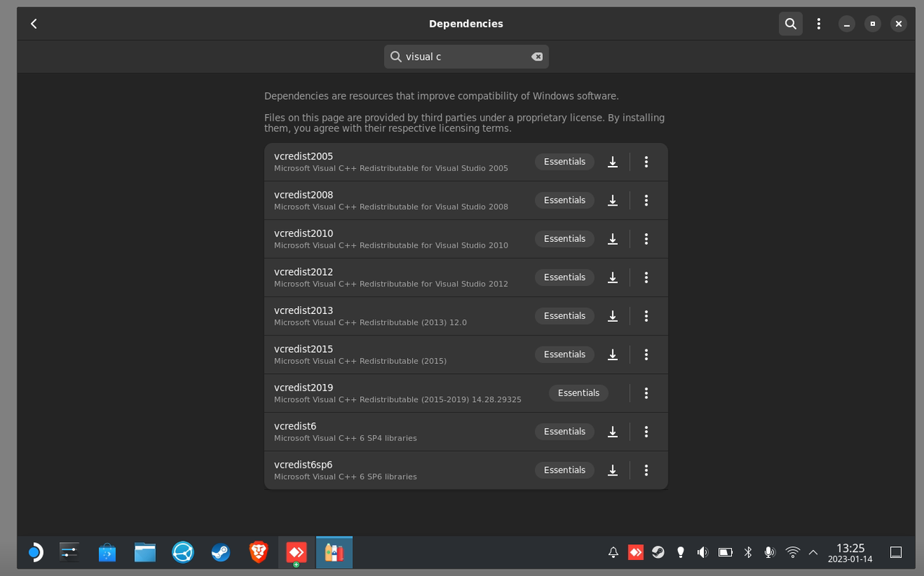Open options menu for vcredist6sp6

[x=646, y=470]
